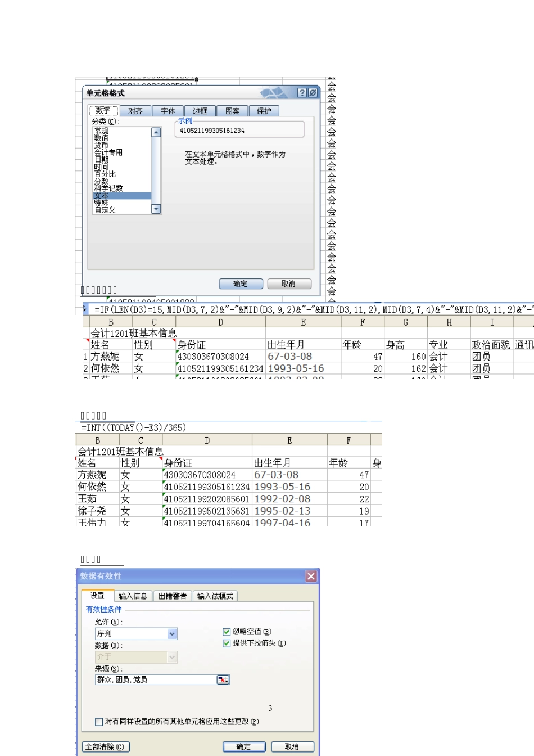534x756 pixels.
Task: Select 会计专用 in the 分类 list
Action: 122,152
